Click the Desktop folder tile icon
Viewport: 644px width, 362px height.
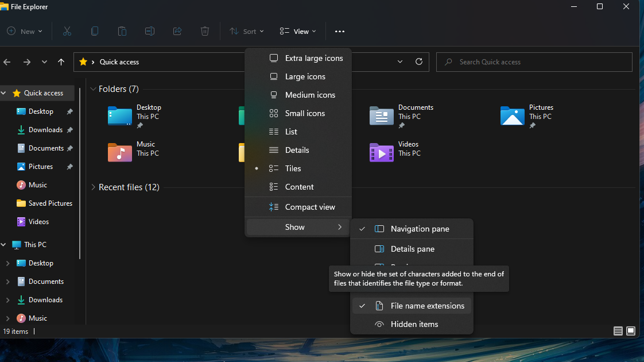point(119,115)
